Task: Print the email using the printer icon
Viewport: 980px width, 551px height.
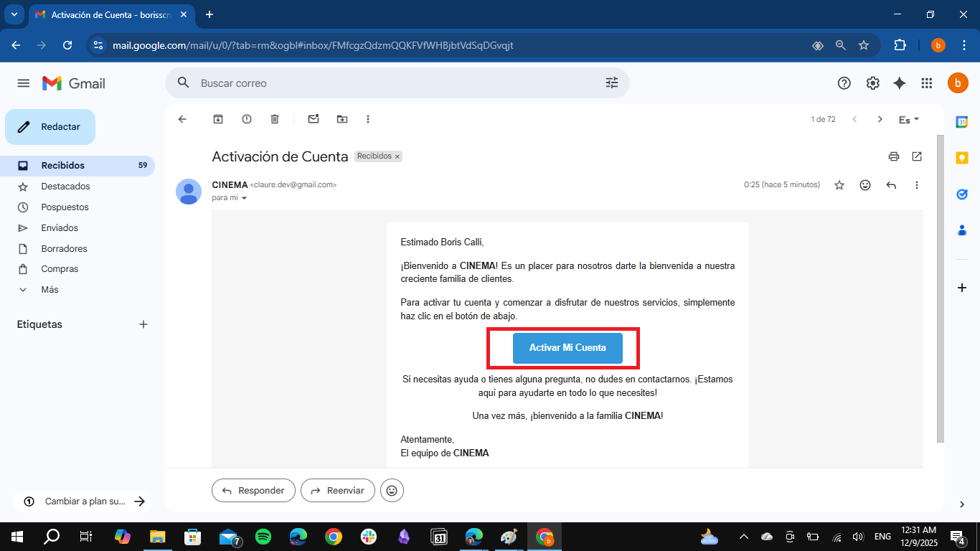Action: click(893, 156)
